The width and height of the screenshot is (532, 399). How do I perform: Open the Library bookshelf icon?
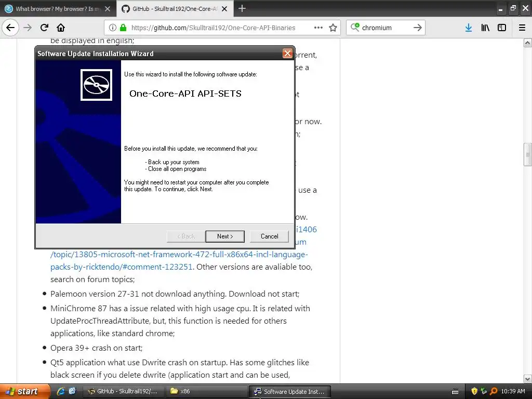coord(485,28)
